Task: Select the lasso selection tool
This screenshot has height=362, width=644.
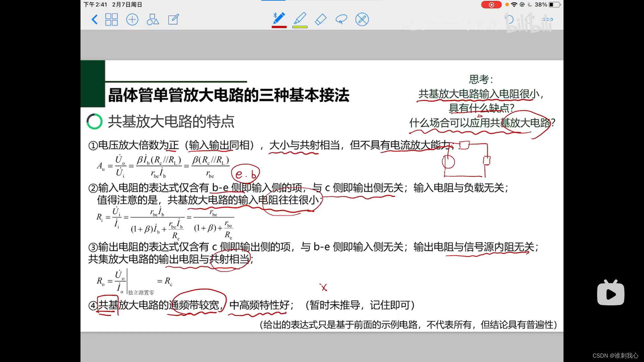Action: coord(341,19)
